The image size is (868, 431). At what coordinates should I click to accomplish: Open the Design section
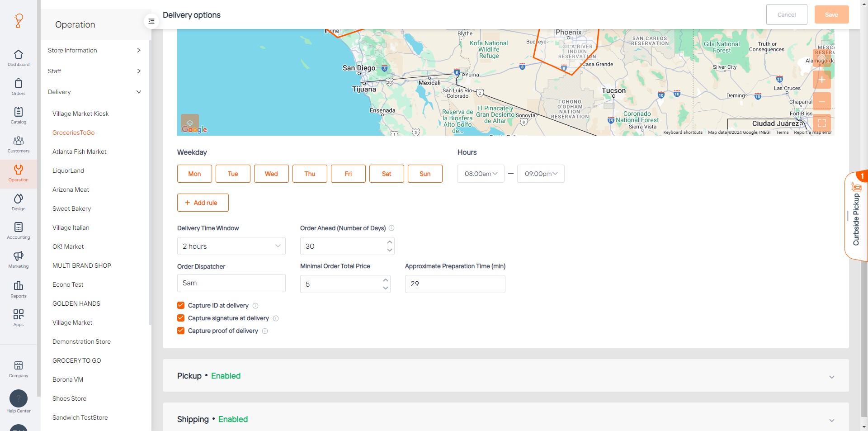pos(19,202)
